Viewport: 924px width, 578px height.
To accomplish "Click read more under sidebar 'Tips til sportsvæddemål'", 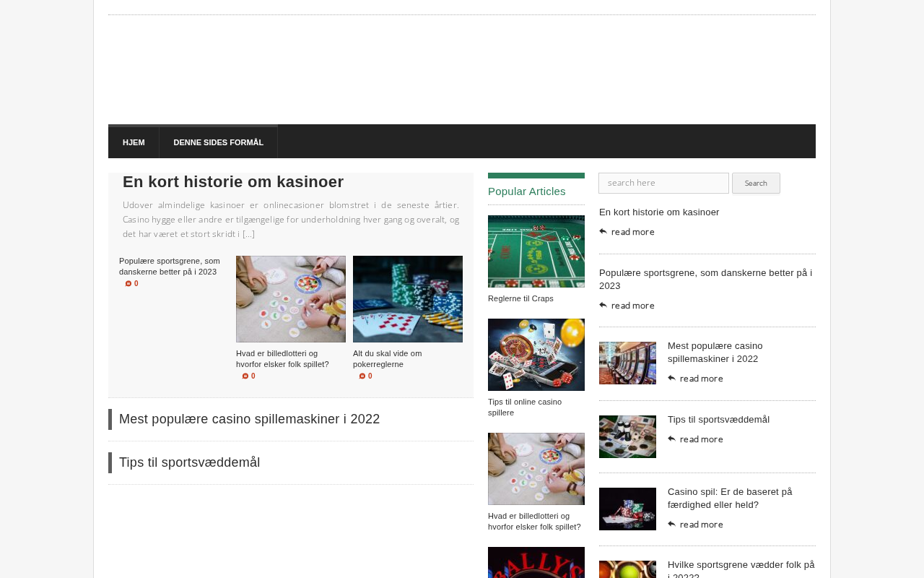I will point(702,439).
